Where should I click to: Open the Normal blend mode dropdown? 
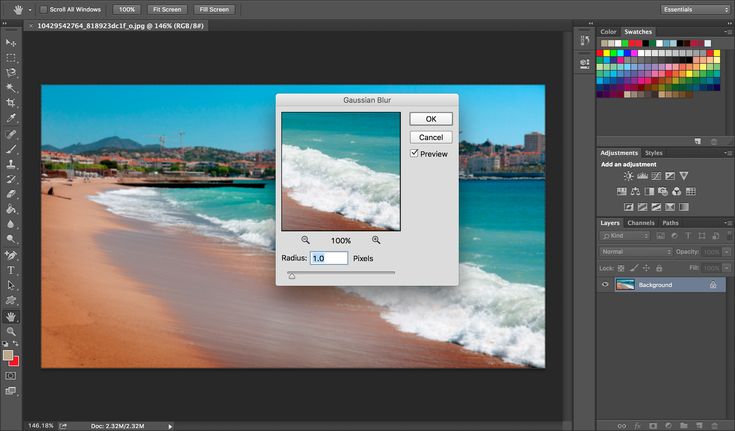(636, 252)
